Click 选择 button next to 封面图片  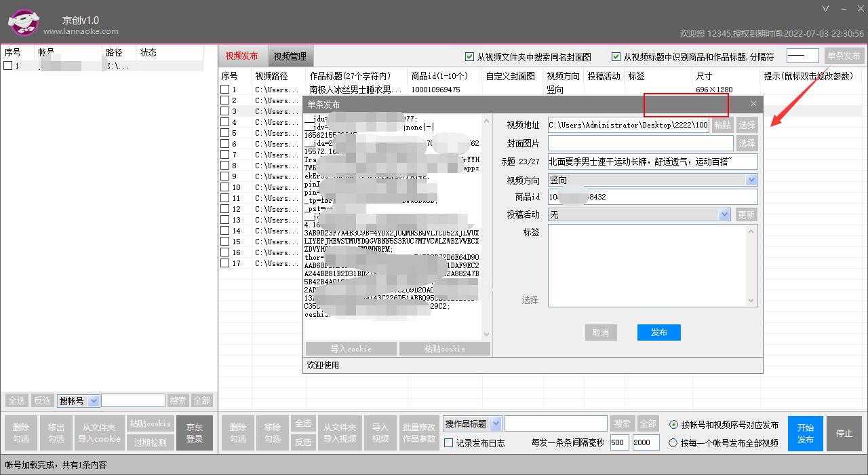747,143
